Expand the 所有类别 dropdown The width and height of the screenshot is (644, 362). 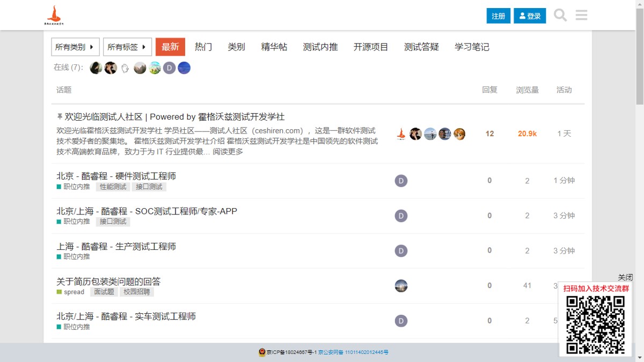[x=75, y=47]
